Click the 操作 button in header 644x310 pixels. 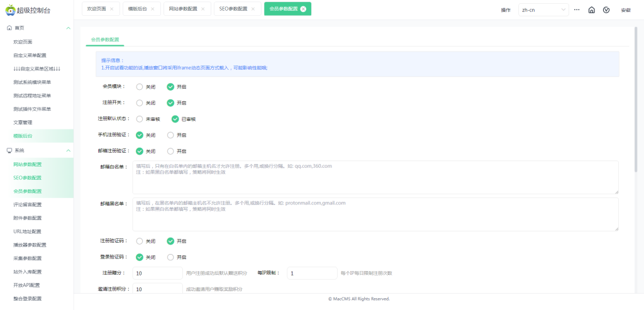(x=506, y=10)
